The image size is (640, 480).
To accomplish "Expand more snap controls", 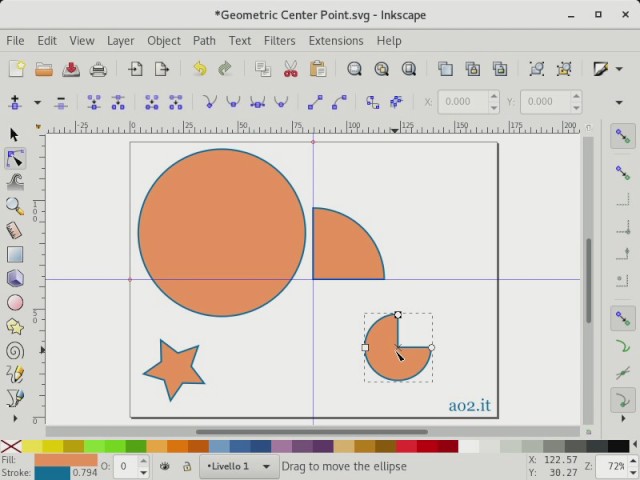I will pos(623,418).
